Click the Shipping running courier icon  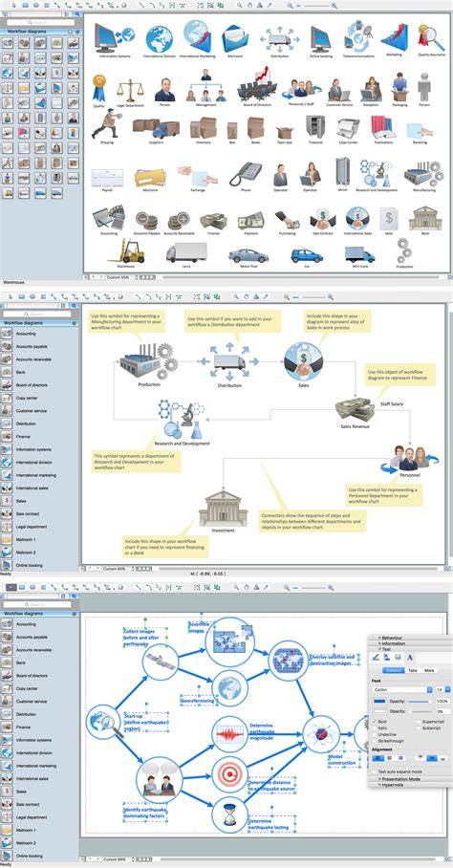[107, 124]
